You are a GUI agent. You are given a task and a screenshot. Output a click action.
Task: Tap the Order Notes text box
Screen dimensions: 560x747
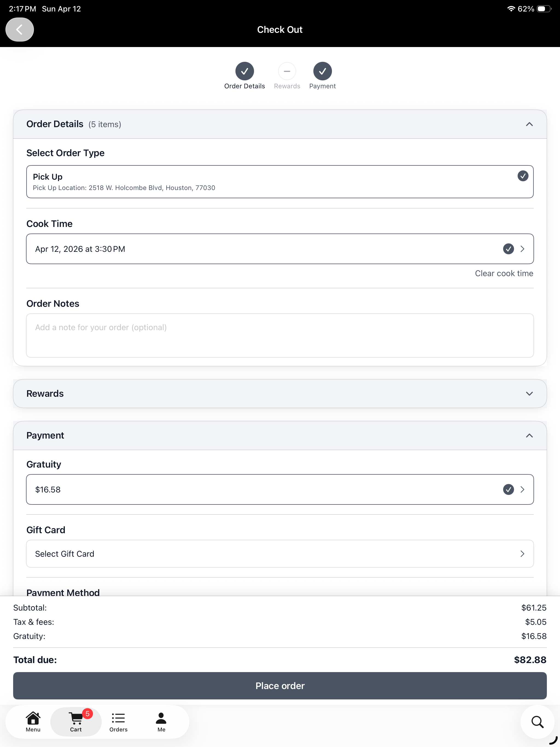(x=280, y=335)
